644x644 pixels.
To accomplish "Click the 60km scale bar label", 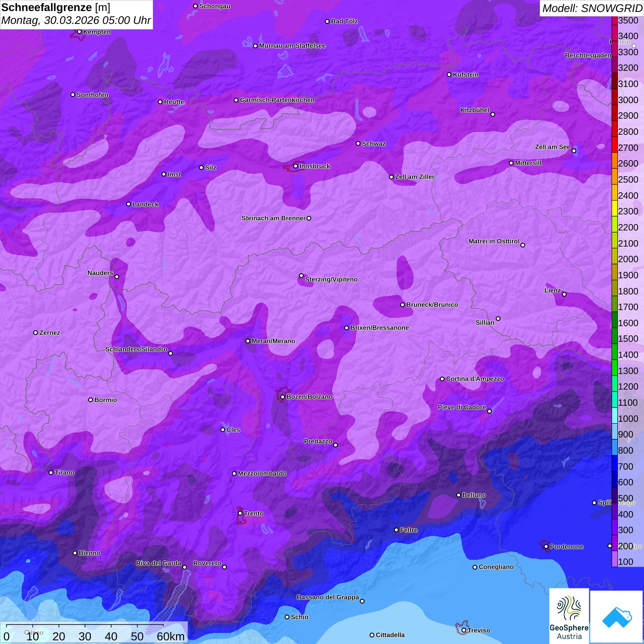I will pyautogui.click(x=171, y=636).
